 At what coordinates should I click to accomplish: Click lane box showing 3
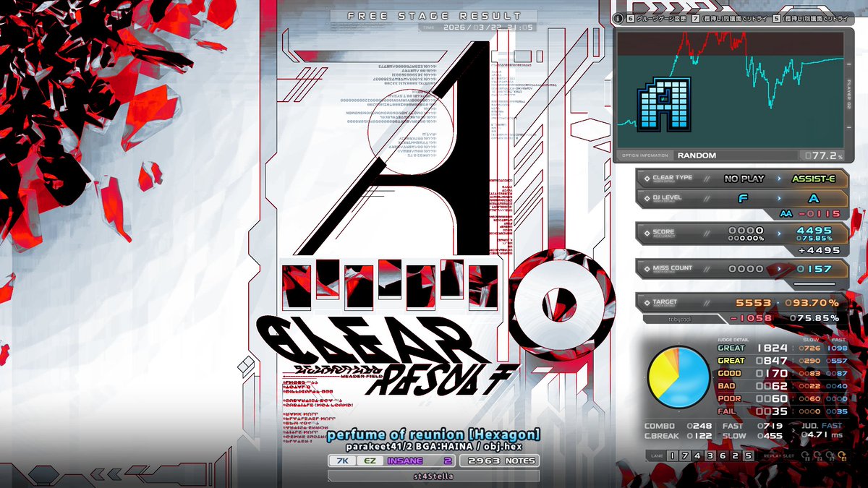coord(710,455)
